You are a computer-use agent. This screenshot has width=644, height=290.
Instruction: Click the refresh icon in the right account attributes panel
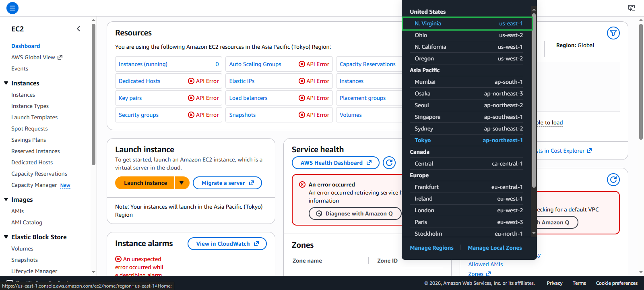(613, 180)
